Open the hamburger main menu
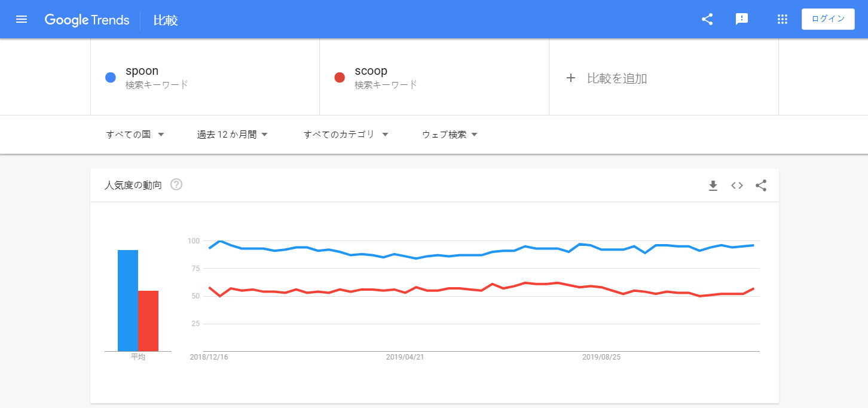Viewport: 868px width, 408px height. [x=22, y=19]
